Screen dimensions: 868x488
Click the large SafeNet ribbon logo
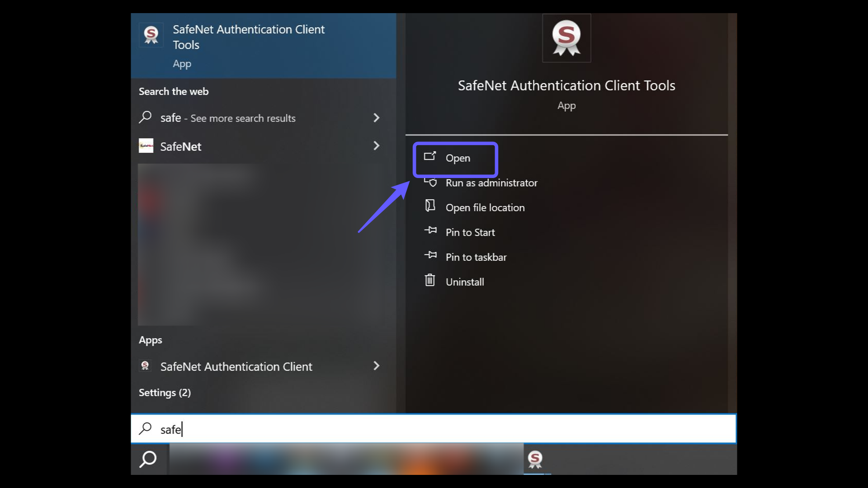(x=566, y=38)
